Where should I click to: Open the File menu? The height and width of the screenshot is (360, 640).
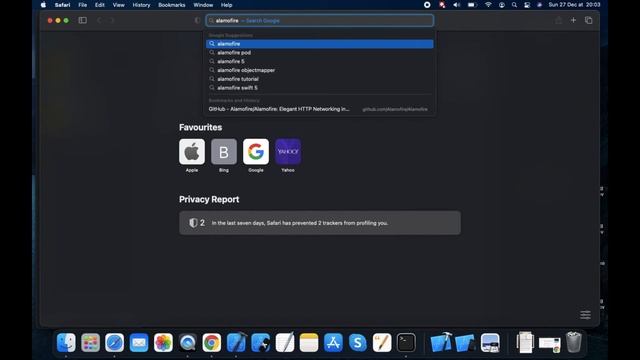click(x=82, y=5)
